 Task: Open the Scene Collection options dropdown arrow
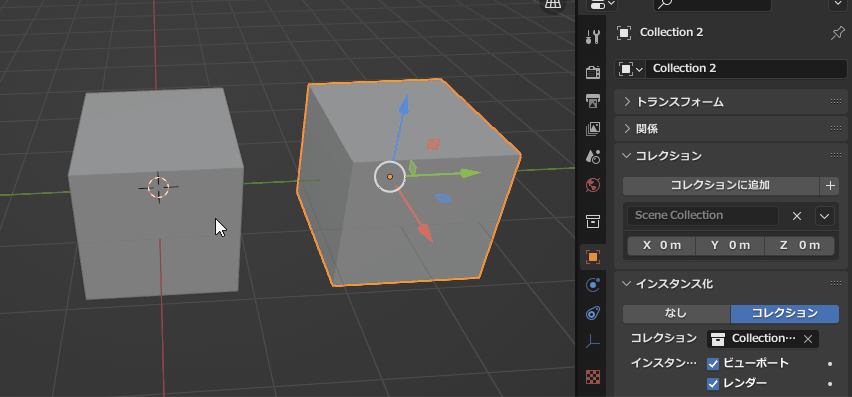pyautogui.click(x=824, y=216)
